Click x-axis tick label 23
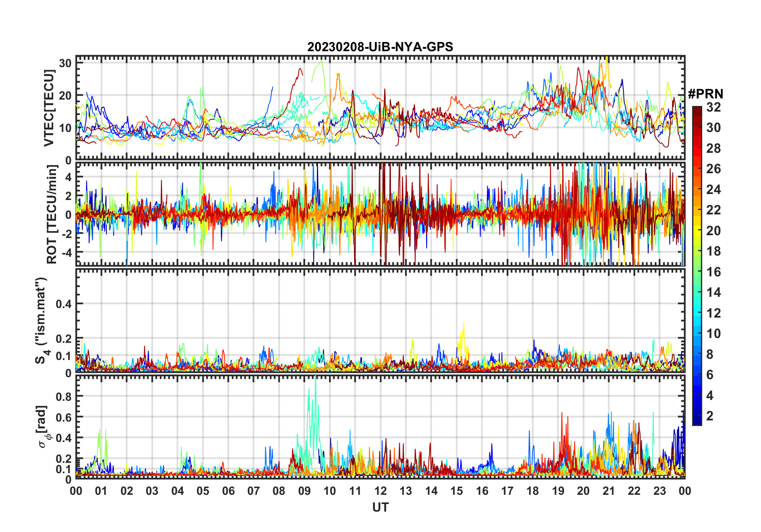 pyautogui.click(x=659, y=491)
